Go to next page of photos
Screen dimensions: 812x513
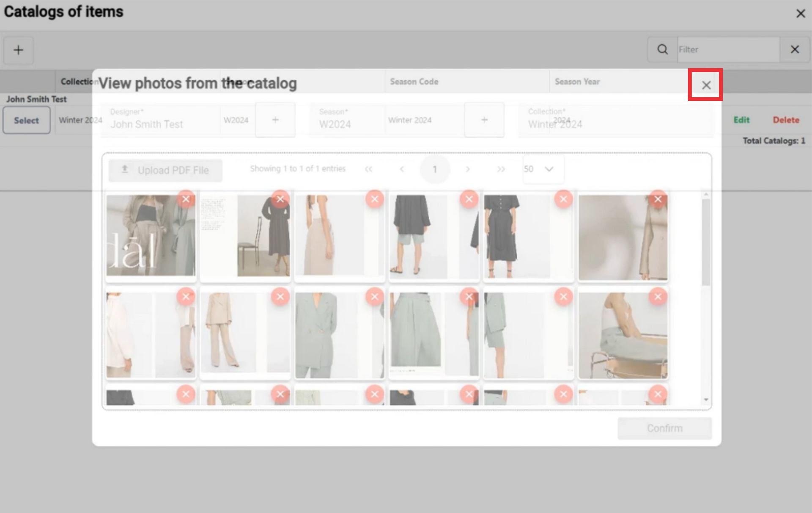coord(468,169)
